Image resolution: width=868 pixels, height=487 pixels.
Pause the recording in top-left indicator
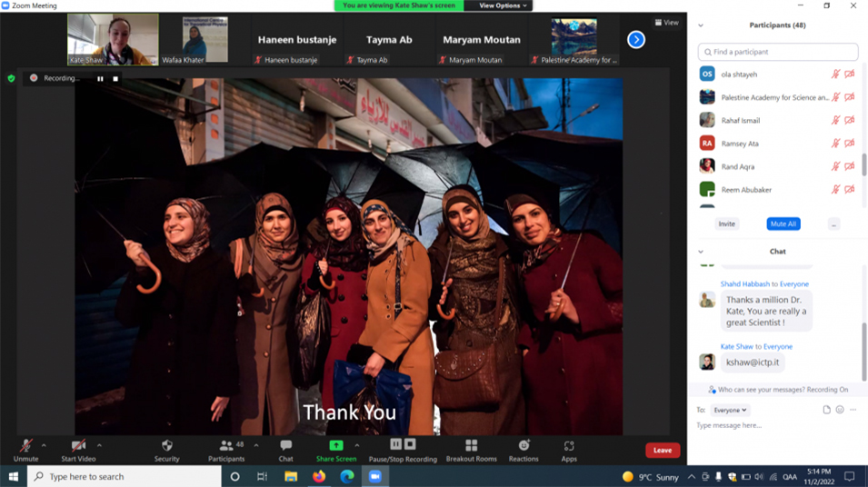[x=100, y=79]
